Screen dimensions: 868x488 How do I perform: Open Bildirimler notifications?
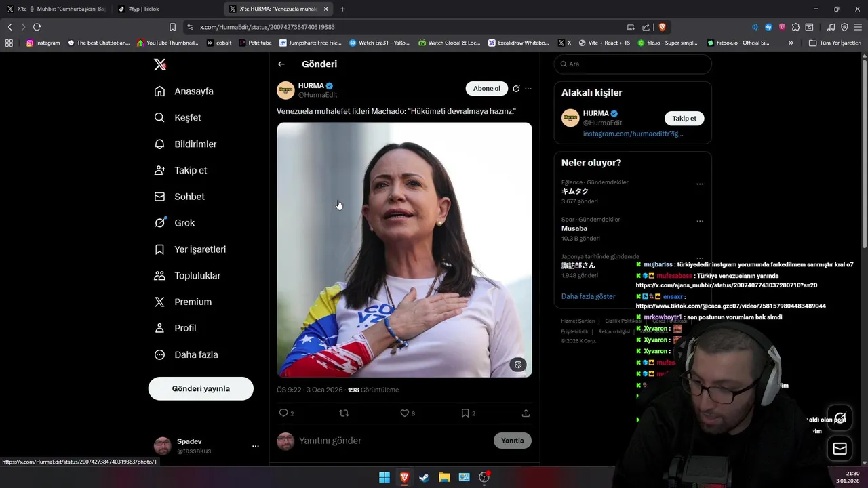pyautogui.click(x=185, y=144)
